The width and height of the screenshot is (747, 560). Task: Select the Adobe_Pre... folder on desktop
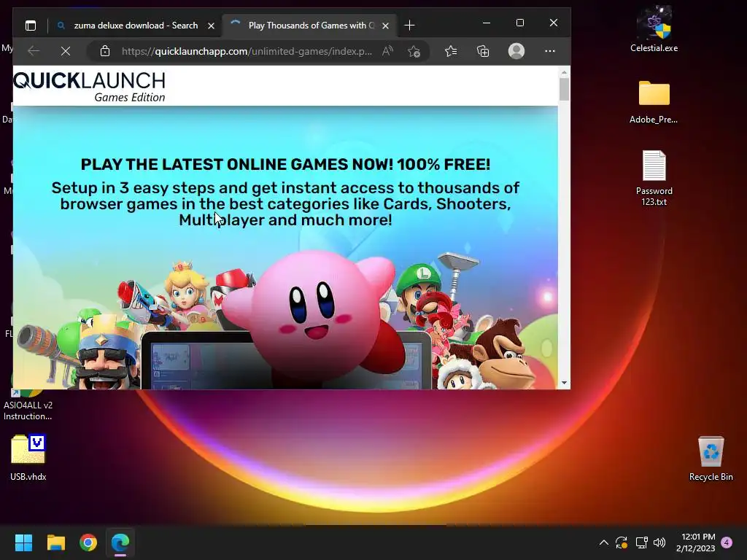point(654,102)
